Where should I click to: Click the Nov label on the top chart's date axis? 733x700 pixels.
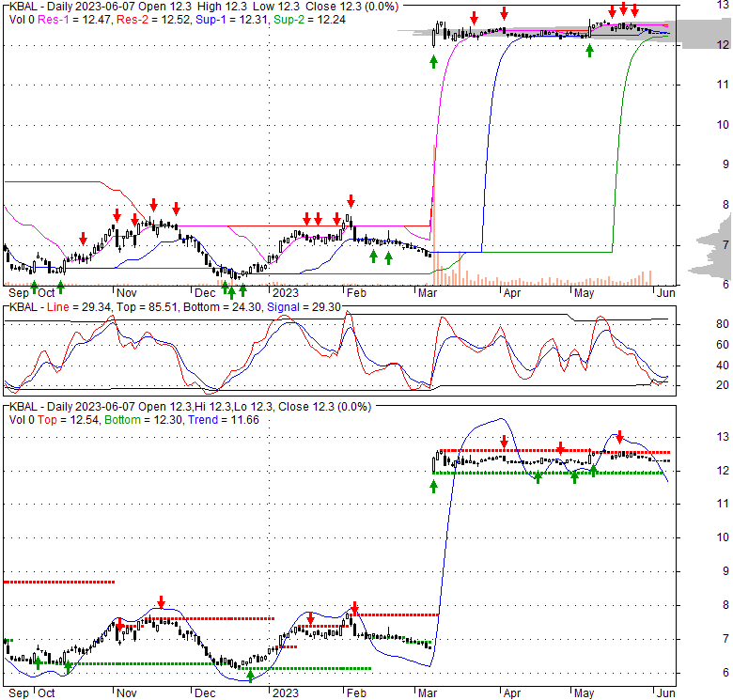coord(127,293)
